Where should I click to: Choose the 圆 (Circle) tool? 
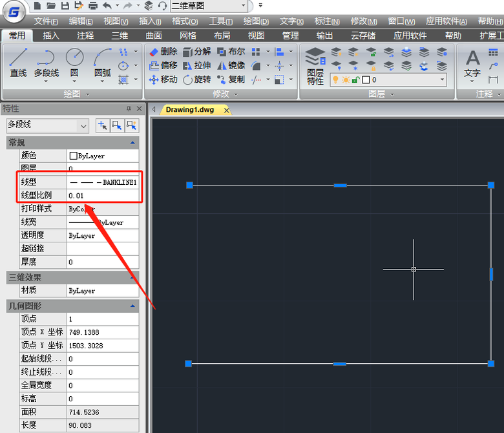point(74,63)
